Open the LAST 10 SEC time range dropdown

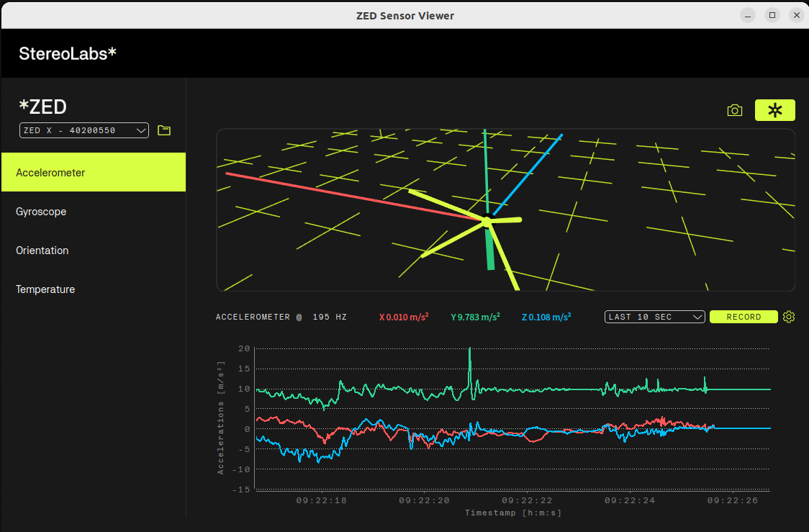654,317
